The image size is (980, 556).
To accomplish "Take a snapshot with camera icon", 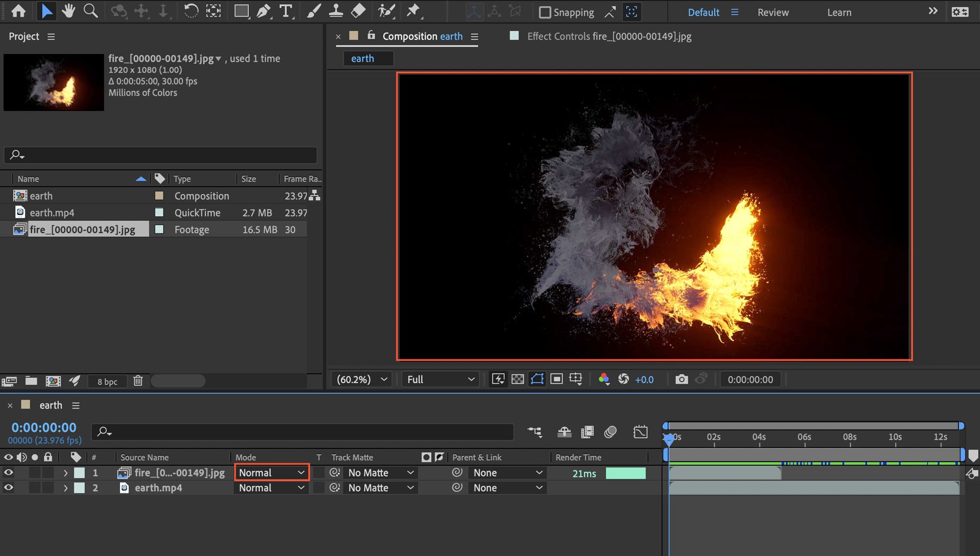I will click(x=682, y=379).
